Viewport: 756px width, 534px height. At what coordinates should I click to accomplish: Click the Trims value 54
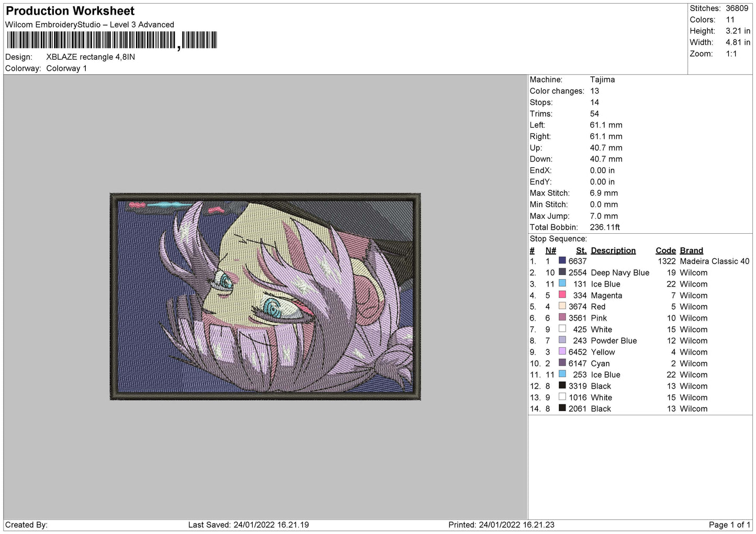tap(594, 114)
